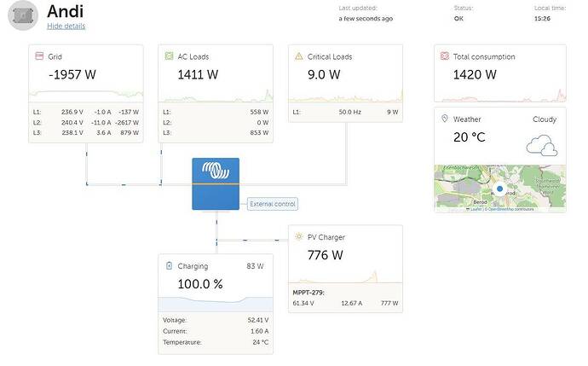Click the blue Victron inverter icon
Image resolution: width=588 pixels, height=366 pixels.
pos(216,183)
